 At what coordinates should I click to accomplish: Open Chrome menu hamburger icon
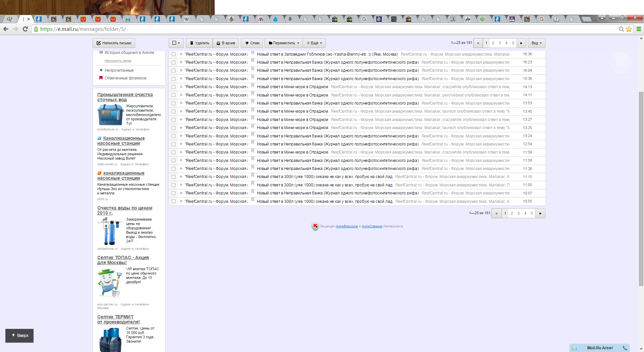click(x=639, y=29)
